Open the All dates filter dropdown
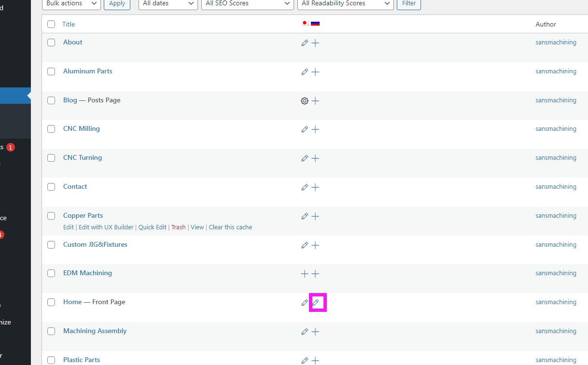588x365 pixels. point(168,4)
